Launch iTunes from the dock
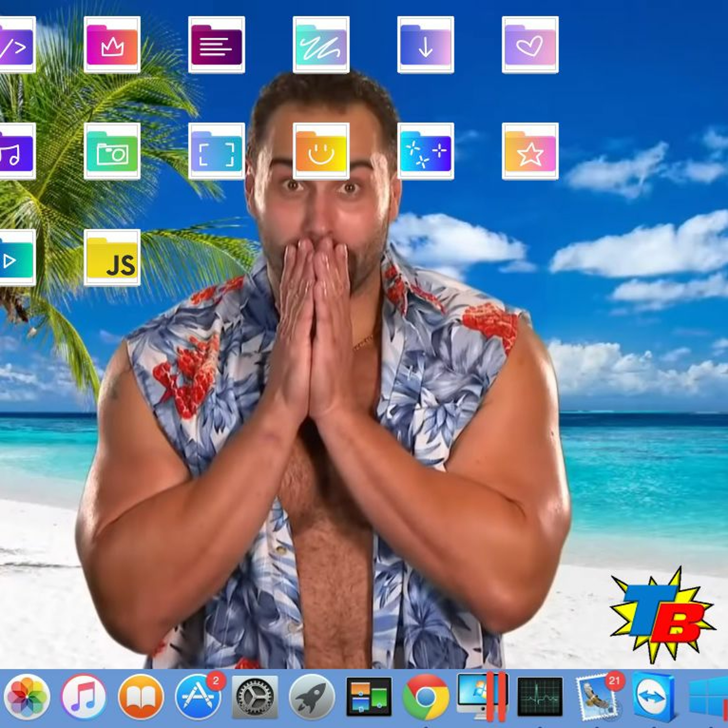728x728 pixels. [x=84, y=697]
